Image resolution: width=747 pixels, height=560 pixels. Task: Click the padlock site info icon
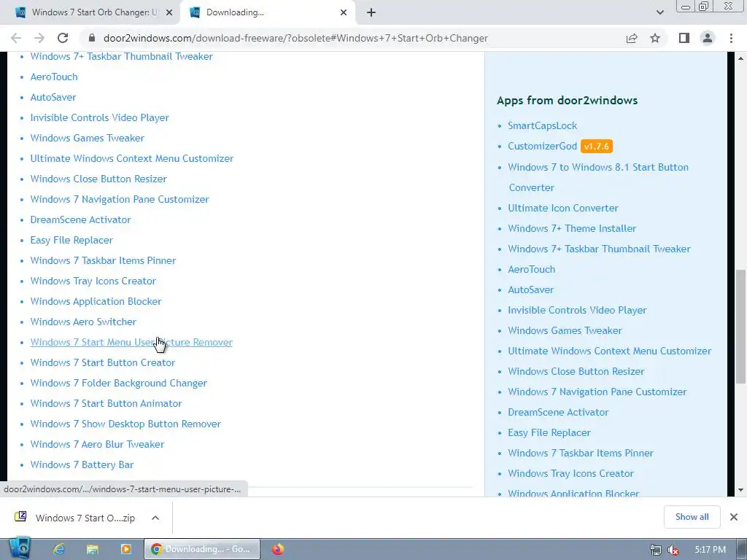click(x=93, y=38)
